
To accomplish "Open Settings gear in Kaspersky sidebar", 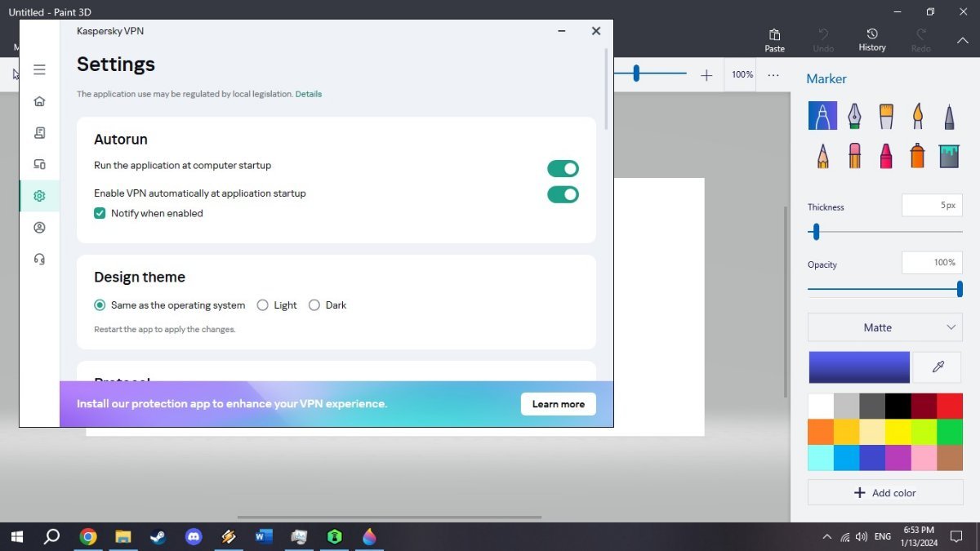I will coord(39,196).
